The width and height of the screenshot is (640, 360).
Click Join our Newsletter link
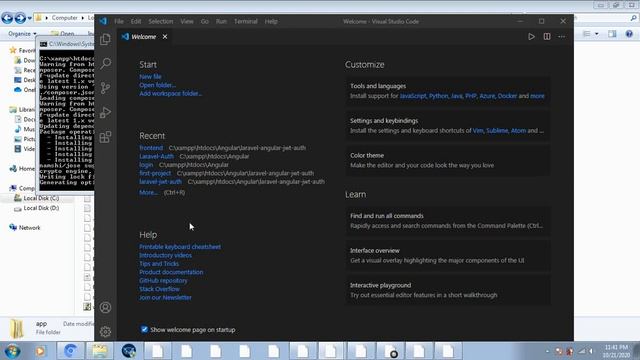[x=165, y=298]
